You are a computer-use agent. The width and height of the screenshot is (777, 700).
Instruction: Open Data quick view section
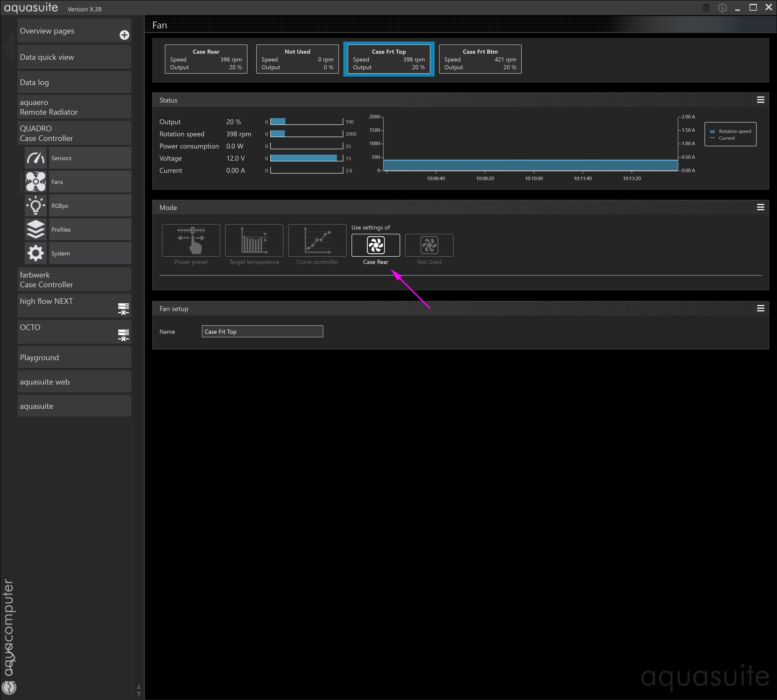pos(74,57)
